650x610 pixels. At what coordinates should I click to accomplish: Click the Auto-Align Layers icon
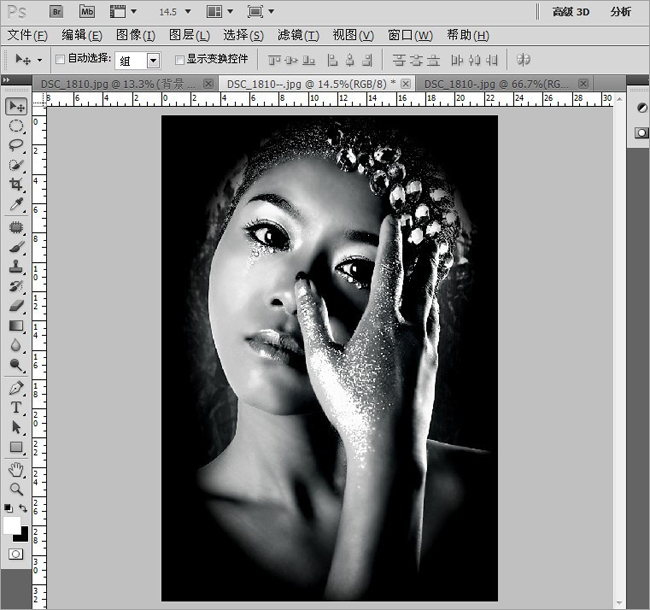(x=523, y=60)
